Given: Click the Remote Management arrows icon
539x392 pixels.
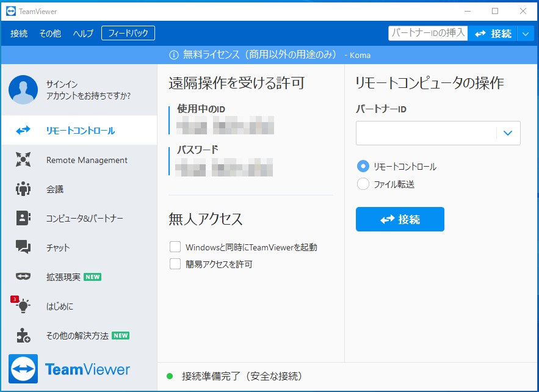Looking at the screenshot, I should coord(23,159).
